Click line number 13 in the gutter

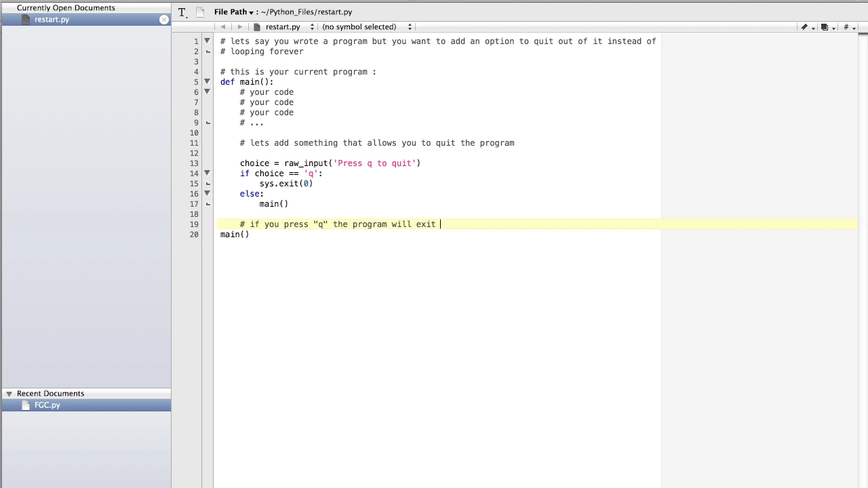click(194, 163)
